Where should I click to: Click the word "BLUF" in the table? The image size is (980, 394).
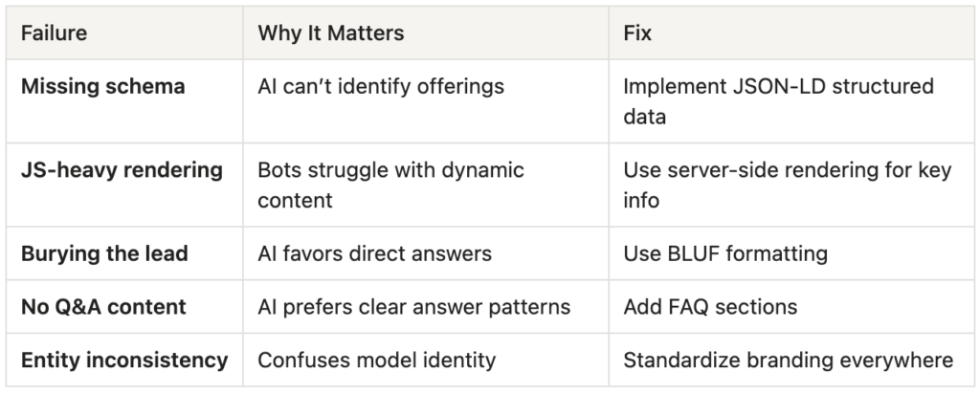[687, 255]
